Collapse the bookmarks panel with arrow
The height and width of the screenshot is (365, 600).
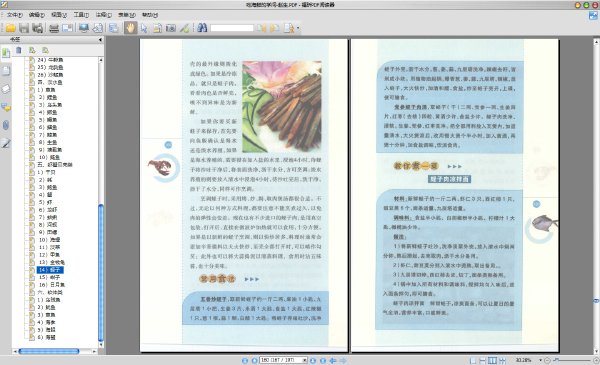pyautogui.click(x=100, y=39)
